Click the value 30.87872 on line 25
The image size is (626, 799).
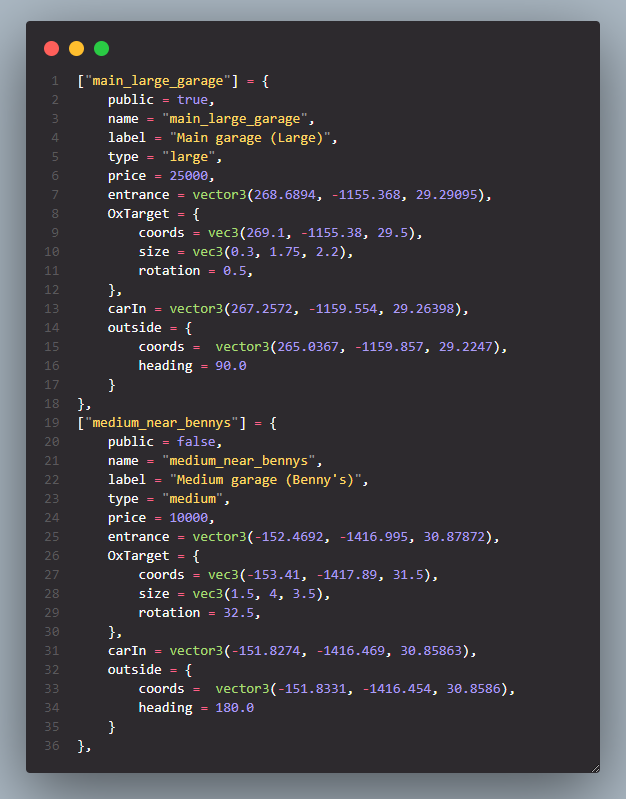(x=454, y=537)
